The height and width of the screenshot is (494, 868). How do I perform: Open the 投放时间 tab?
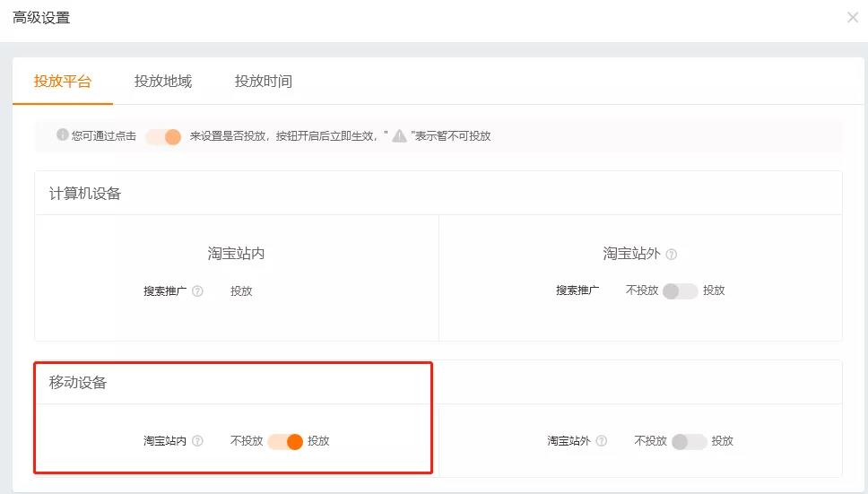click(263, 82)
